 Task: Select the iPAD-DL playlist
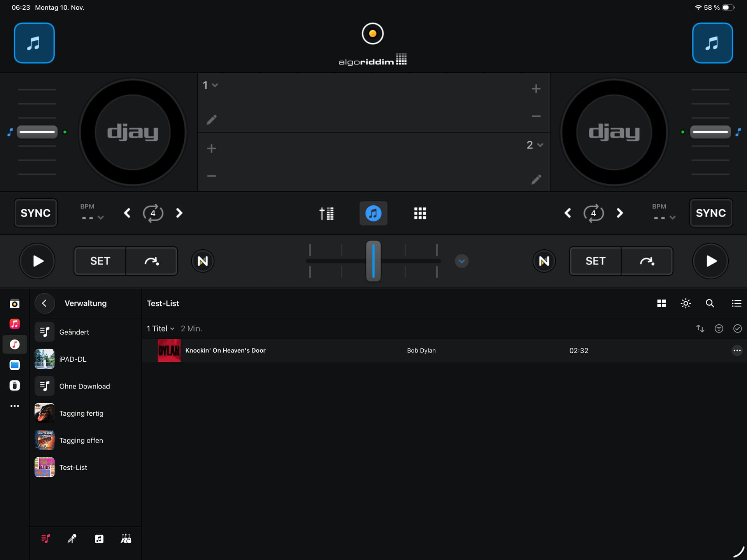click(x=73, y=359)
